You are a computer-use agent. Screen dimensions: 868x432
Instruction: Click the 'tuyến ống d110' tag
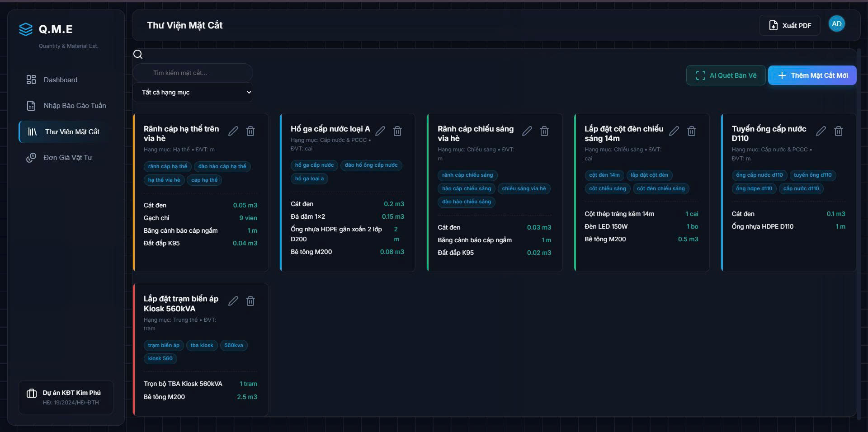813,175
